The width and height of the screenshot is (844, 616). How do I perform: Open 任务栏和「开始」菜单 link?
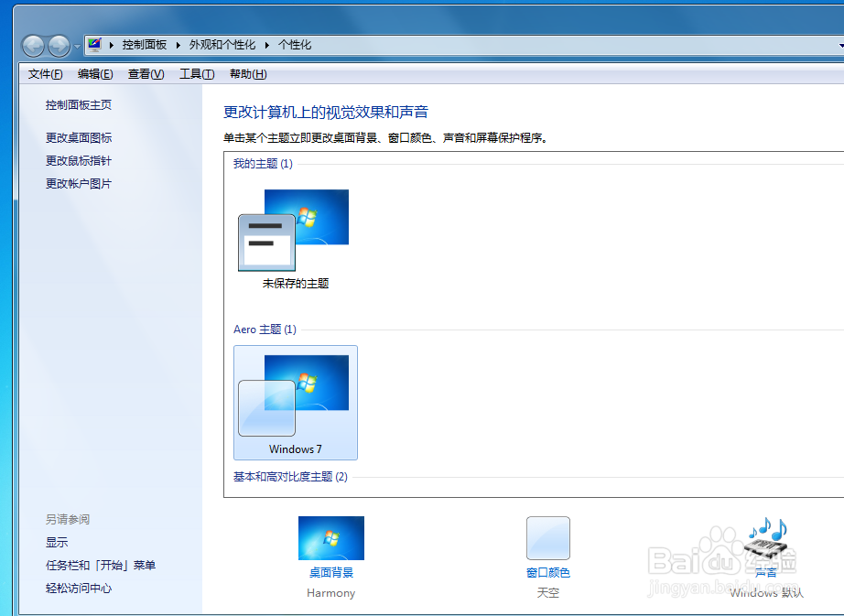101,566
